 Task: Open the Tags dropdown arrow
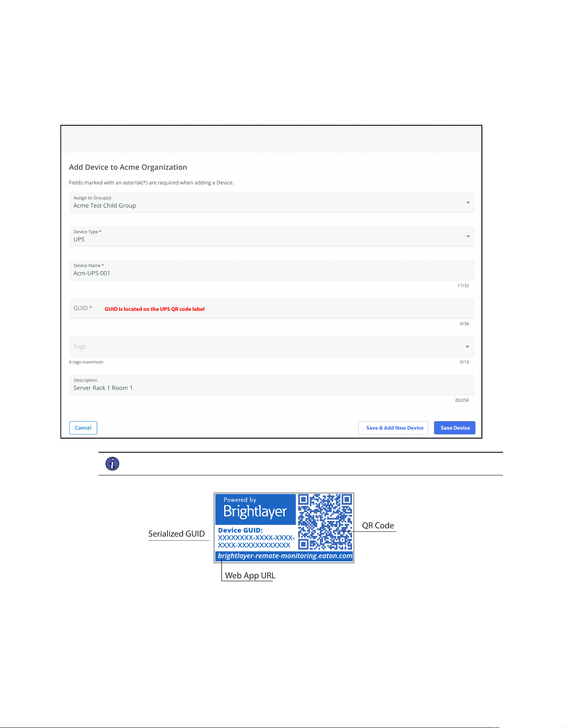[467, 347]
